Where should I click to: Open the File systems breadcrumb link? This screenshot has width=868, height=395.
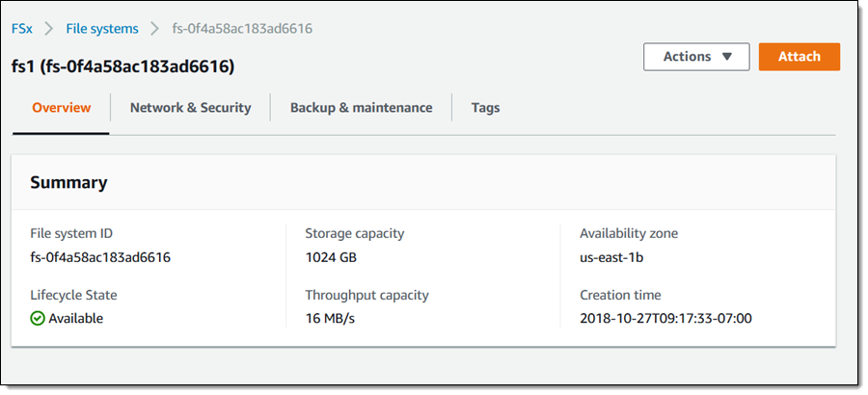(102, 29)
